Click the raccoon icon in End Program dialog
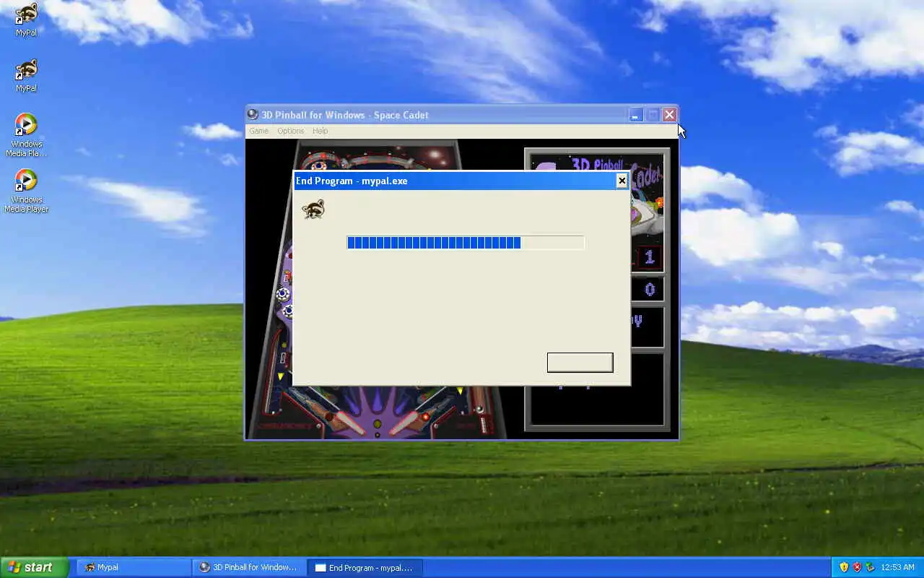The image size is (924, 578). coord(313,210)
